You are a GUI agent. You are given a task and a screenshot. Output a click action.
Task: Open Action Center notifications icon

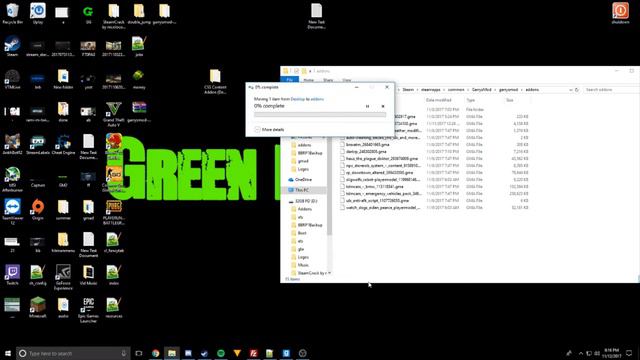pyautogui.click(x=629, y=353)
